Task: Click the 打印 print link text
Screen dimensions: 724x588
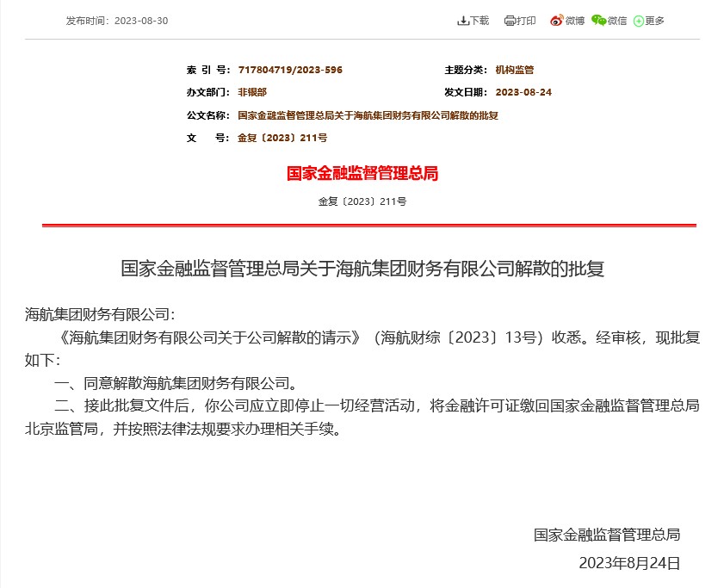Action: pyautogui.click(x=526, y=21)
